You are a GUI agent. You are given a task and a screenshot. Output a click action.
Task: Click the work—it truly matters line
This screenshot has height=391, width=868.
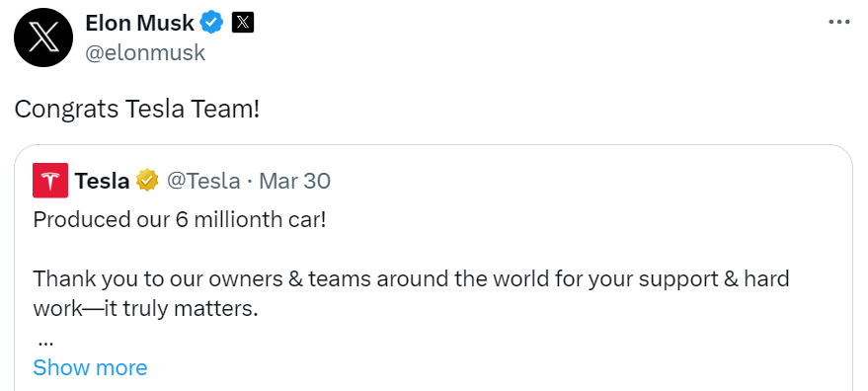pos(145,308)
